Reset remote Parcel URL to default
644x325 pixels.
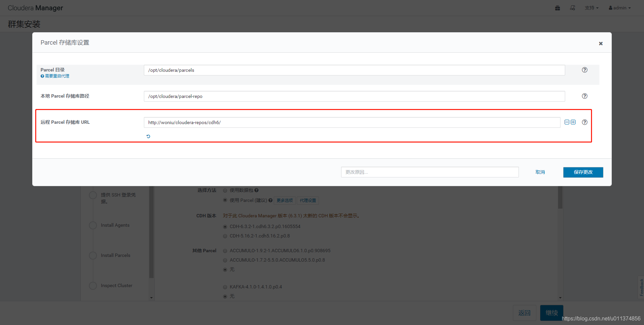(x=148, y=137)
